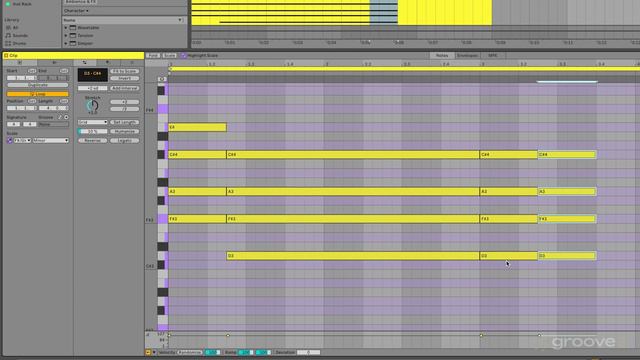This screenshot has height=360, width=640.
Task: Click the clip color square in Clip title bar
Action: pyautogui.click(x=6, y=56)
